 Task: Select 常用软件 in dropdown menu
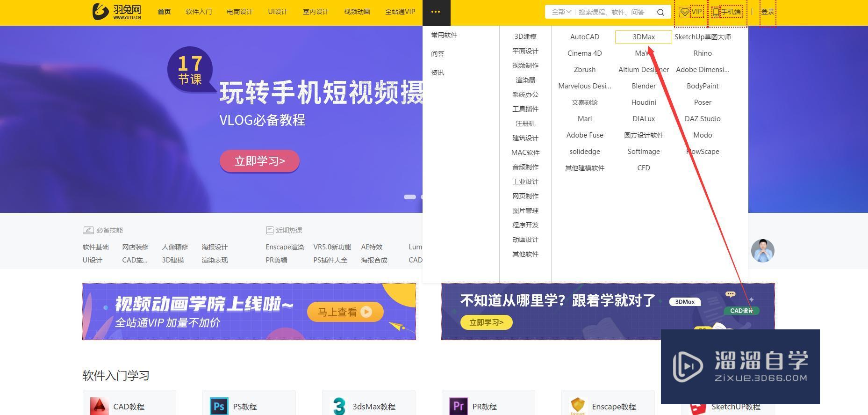click(444, 35)
